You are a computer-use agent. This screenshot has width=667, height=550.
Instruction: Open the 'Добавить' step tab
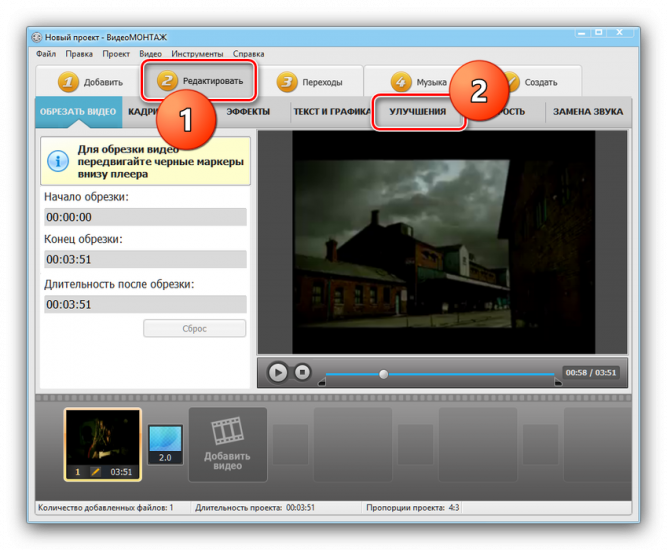coord(90,82)
